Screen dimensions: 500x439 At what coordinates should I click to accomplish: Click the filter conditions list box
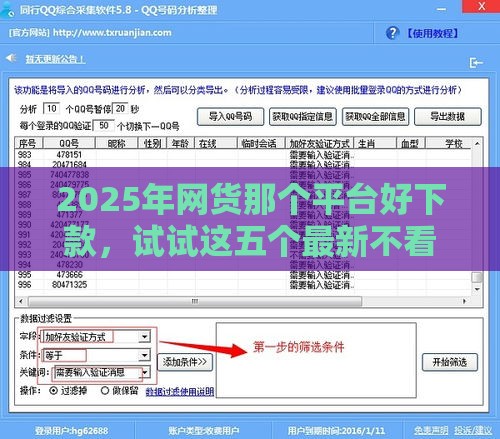click(316, 360)
